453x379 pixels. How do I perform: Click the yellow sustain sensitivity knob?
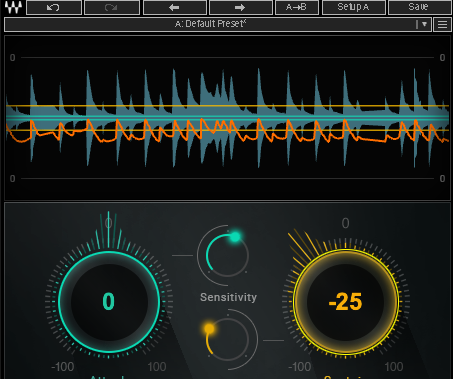tap(228, 340)
